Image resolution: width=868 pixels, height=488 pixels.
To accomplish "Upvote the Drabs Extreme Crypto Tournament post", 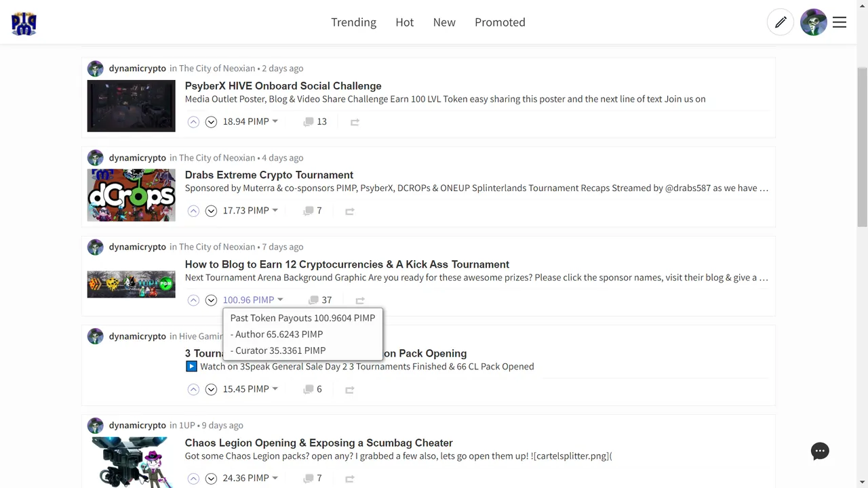I will pyautogui.click(x=193, y=211).
